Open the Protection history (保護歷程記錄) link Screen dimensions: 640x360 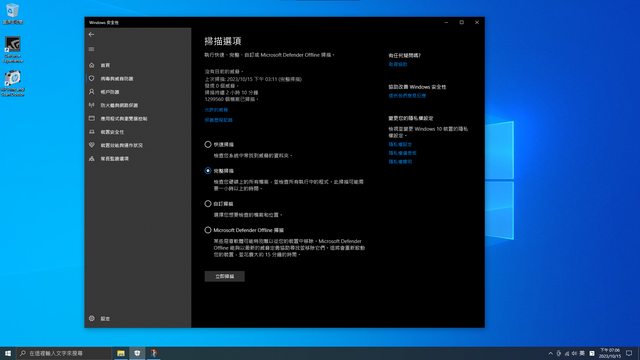tap(218, 120)
